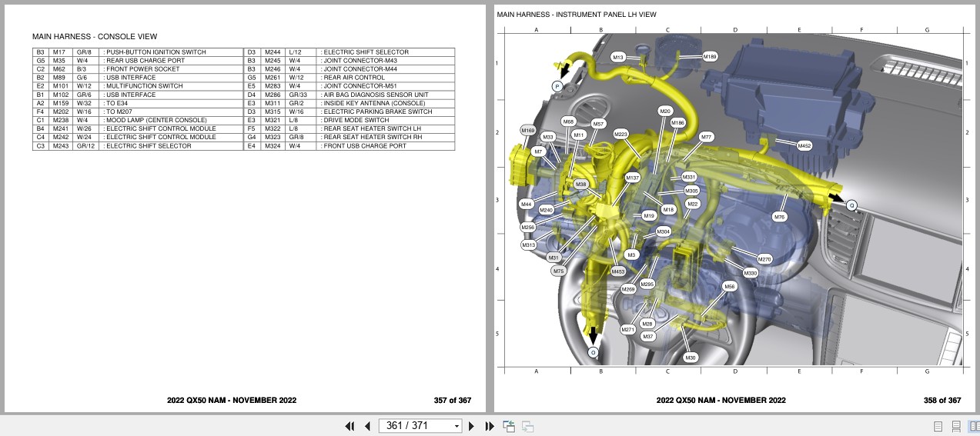
Task: Click 'REAR AIR CONTROL' in the table
Action: pyautogui.click(x=355, y=78)
